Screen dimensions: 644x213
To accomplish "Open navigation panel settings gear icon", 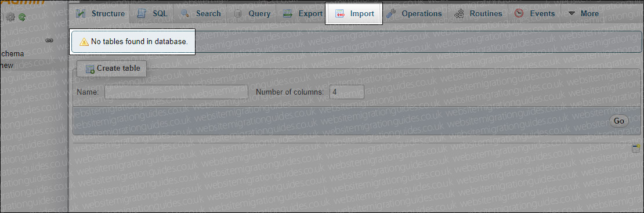I will click(11, 17).
